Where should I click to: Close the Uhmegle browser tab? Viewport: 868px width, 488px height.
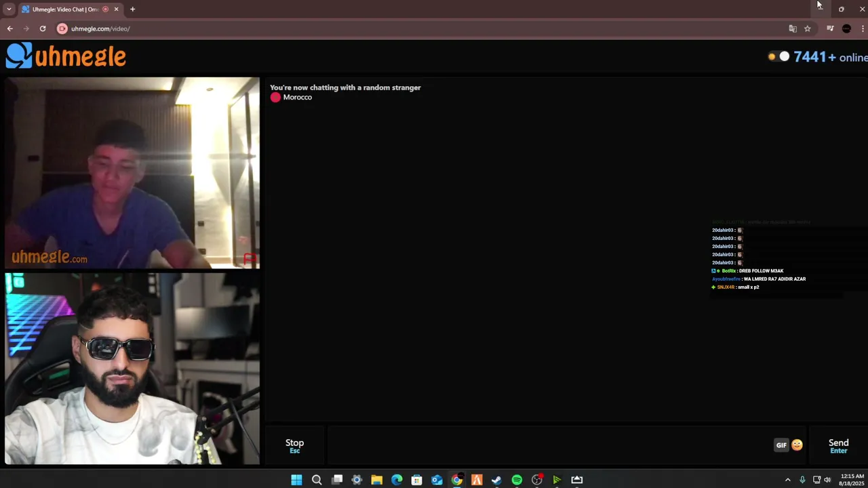pos(116,9)
